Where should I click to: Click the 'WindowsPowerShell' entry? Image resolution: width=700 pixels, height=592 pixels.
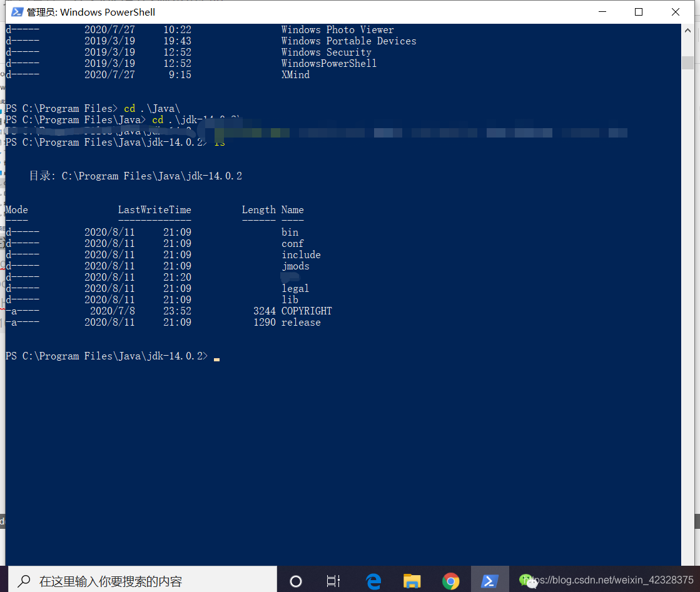click(329, 63)
